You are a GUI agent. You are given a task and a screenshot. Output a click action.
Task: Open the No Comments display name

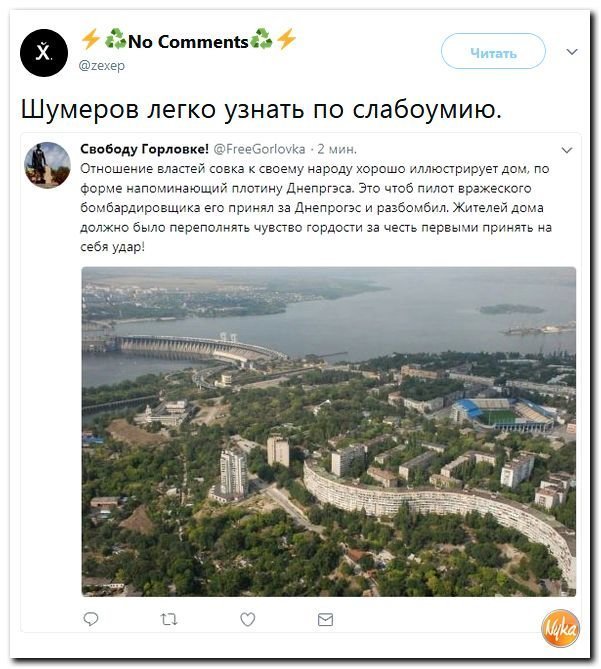(188, 41)
